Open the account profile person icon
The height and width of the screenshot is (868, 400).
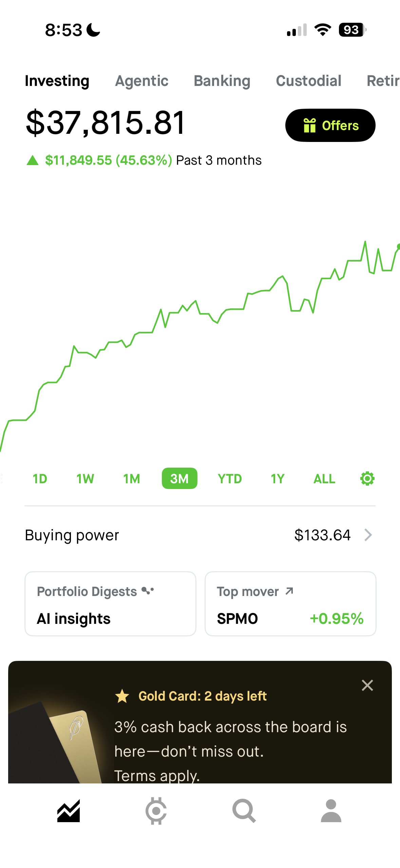[331, 811]
